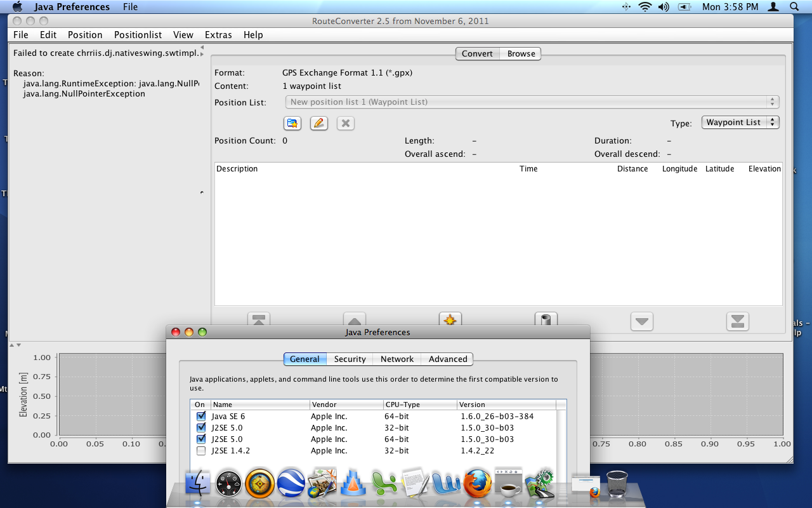Click the battery status icon in menu bar

pos(684,7)
